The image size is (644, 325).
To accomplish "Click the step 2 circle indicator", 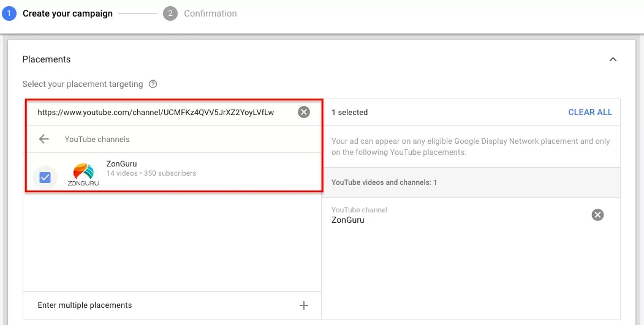I will pyautogui.click(x=170, y=13).
